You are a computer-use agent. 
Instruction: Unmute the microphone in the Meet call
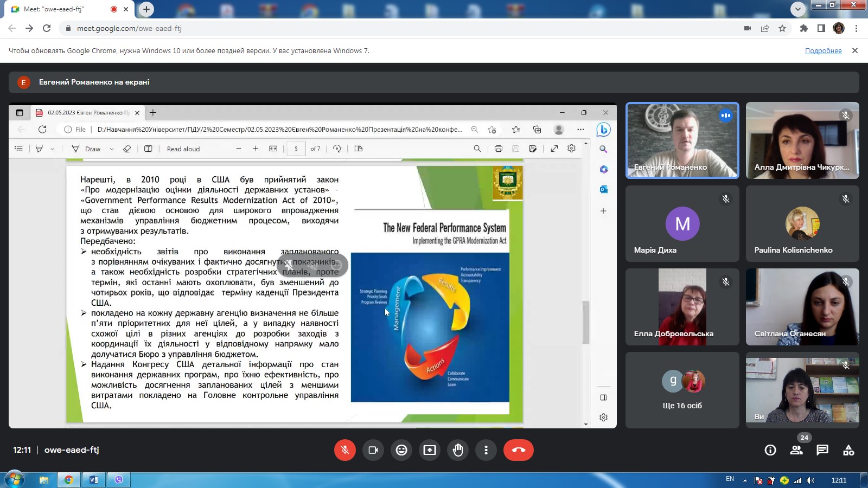(345, 450)
